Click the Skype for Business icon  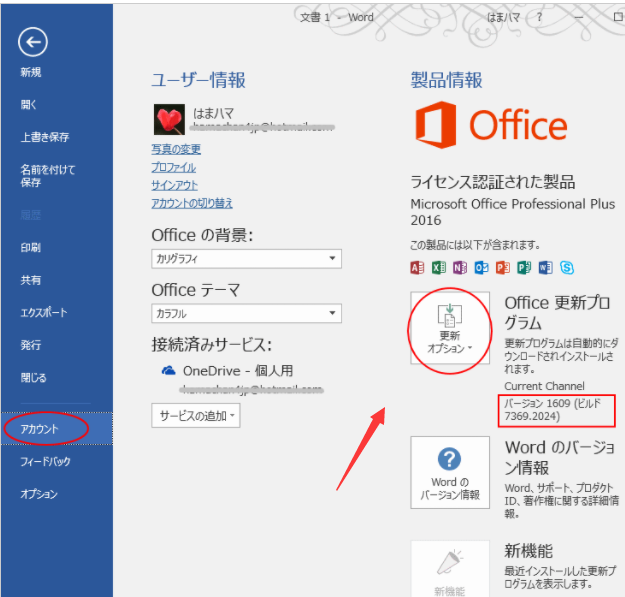point(567,267)
